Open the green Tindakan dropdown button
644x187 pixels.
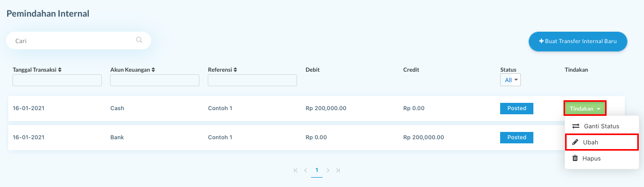585,109
